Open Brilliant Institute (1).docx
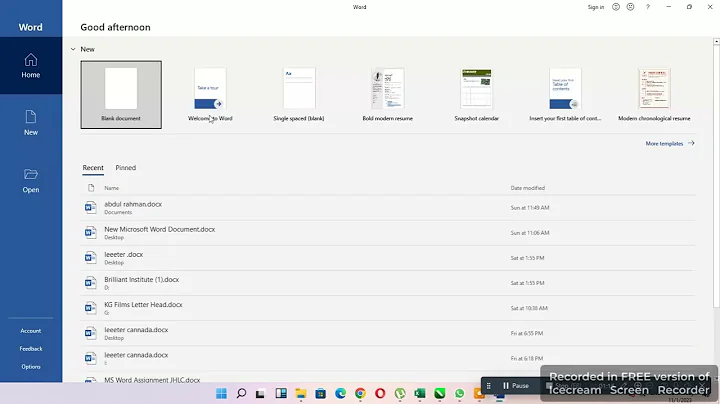This screenshot has height=404, width=720. [x=388, y=283]
